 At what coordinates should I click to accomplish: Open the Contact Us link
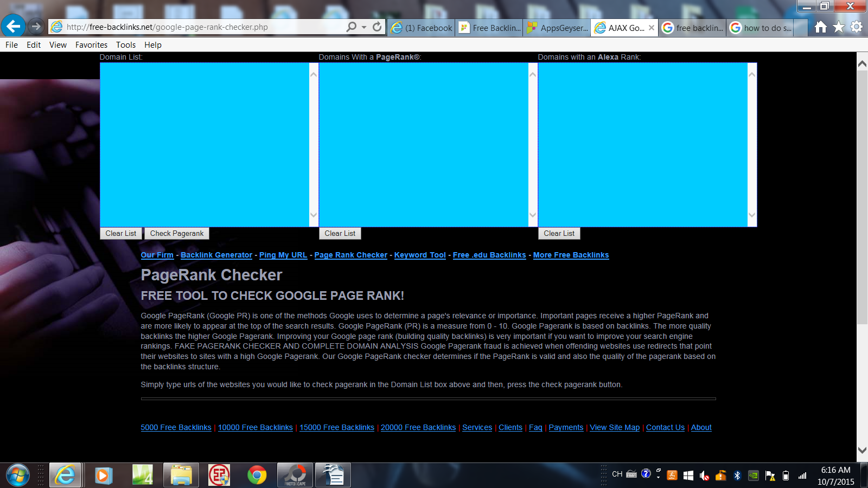click(x=665, y=427)
